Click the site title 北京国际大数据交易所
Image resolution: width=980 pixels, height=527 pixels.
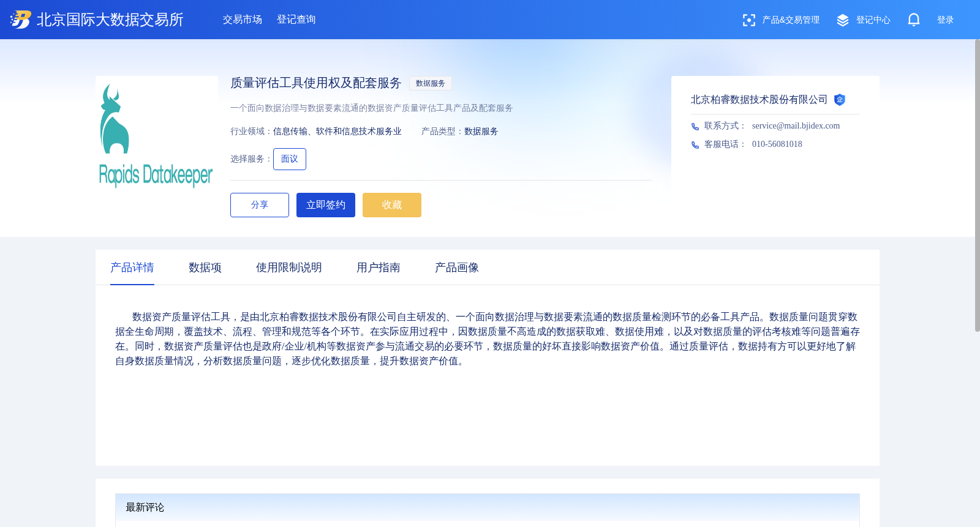pyautogui.click(x=110, y=20)
